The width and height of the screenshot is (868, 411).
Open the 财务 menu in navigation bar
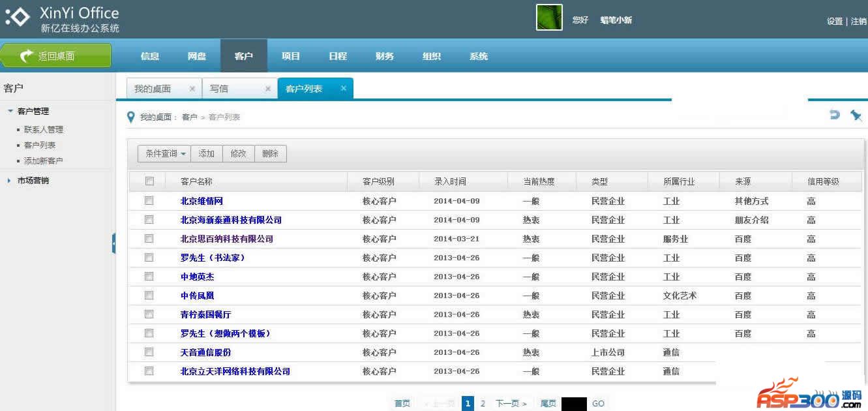pos(385,56)
